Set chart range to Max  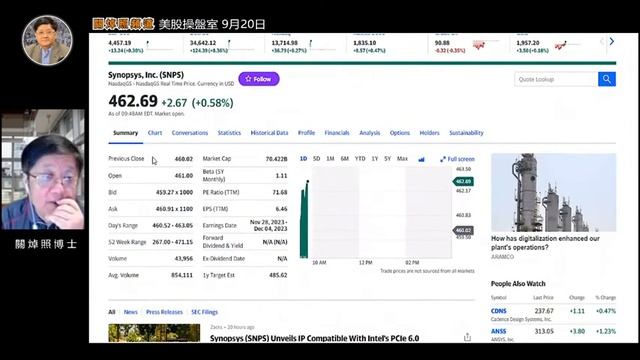pyautogui.click(x=402, y=159)
